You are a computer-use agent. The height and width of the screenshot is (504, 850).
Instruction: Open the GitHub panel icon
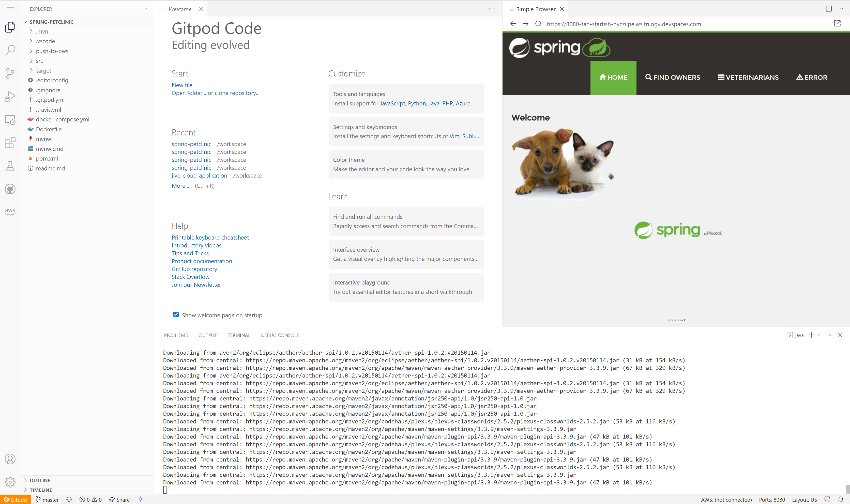click(x=10, y=189)
